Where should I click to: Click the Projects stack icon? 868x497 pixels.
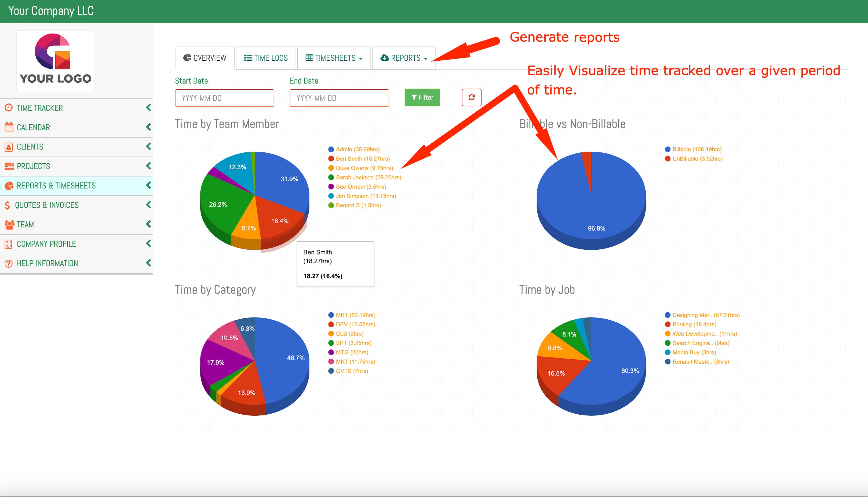(9, 166)
